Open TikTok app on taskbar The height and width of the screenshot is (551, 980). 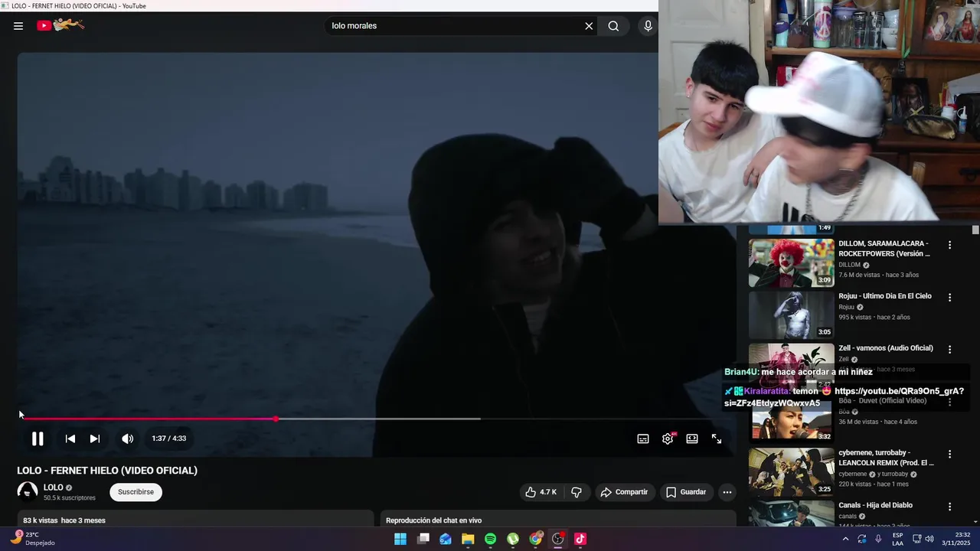[x=580, y=539]
